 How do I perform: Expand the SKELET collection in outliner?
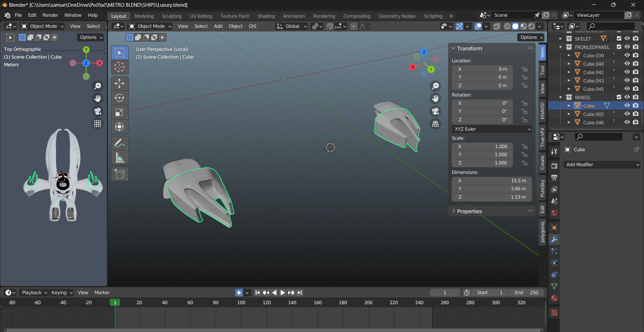click(x=560, y=39)
